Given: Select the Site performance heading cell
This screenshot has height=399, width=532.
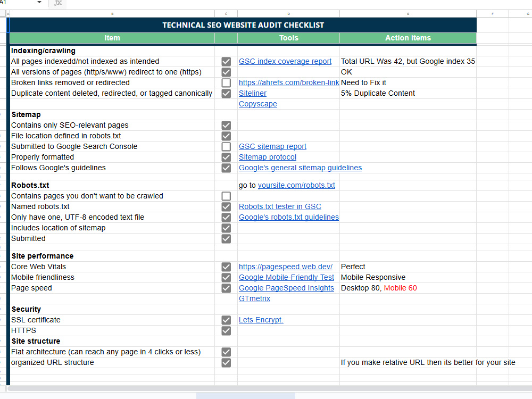Looking at the screenshot, I should (112, 256).
